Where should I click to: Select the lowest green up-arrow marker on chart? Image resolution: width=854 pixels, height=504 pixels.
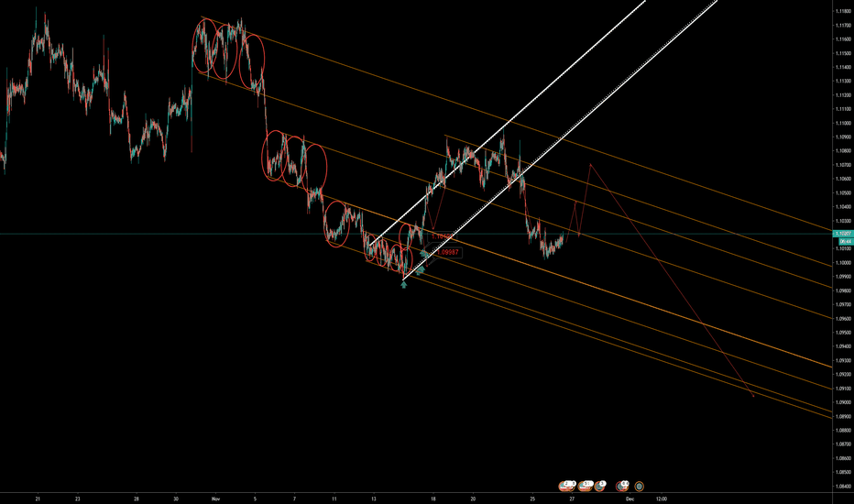(x=404, y=285)
